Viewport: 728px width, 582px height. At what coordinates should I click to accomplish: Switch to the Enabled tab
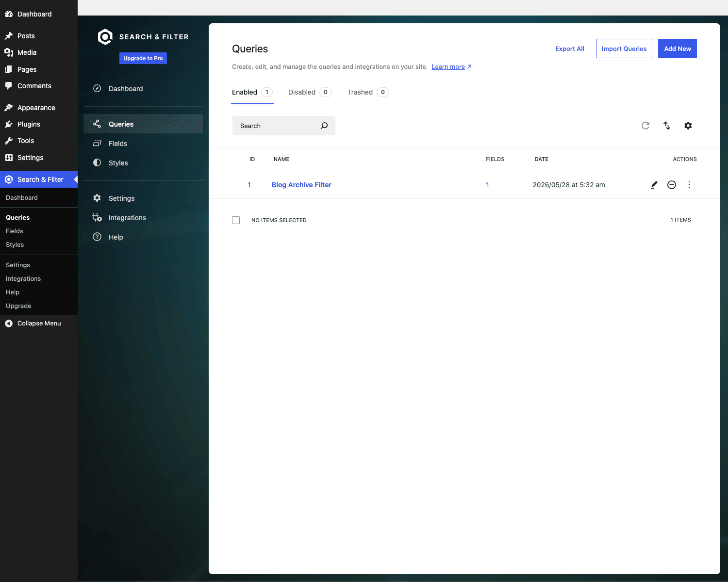pos(252,92)
